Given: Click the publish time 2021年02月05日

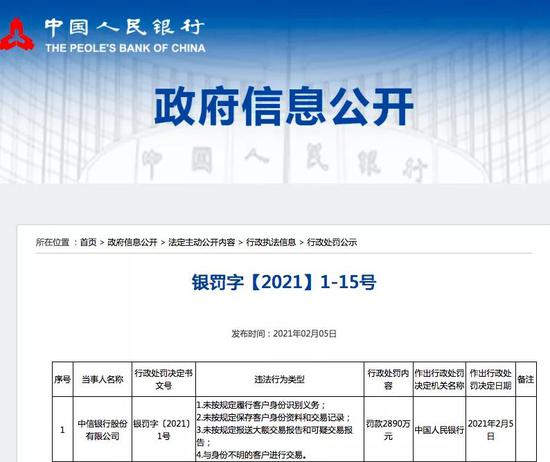Looking at the screenshot, I should [x=305, y=334].
